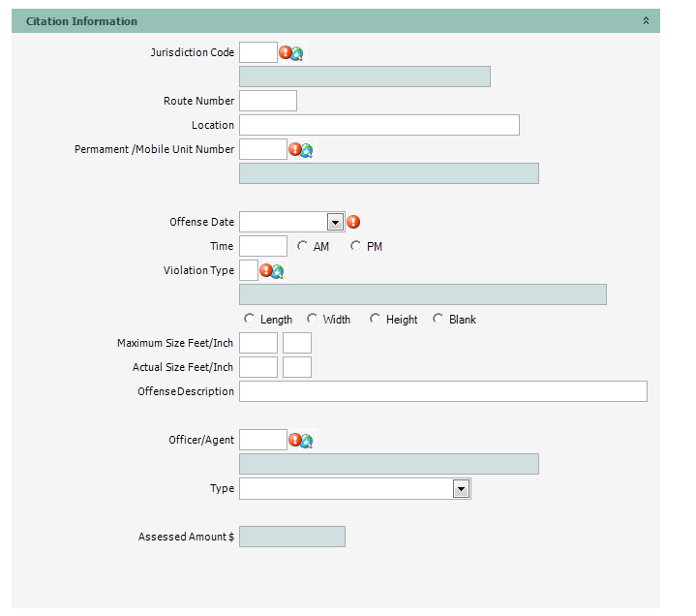
Task: Click the Offense Date required alert icon
Action: (x=353, y=222)
